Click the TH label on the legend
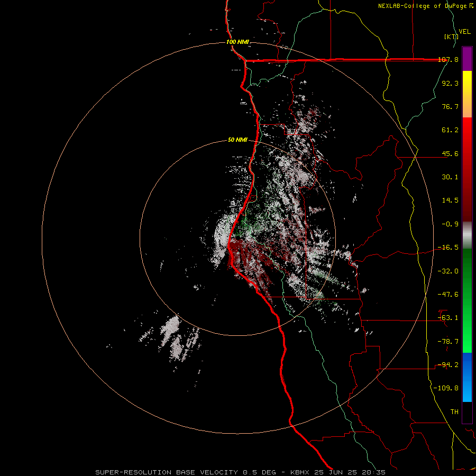The image size is (476, 476). click(x=454, y=412)
